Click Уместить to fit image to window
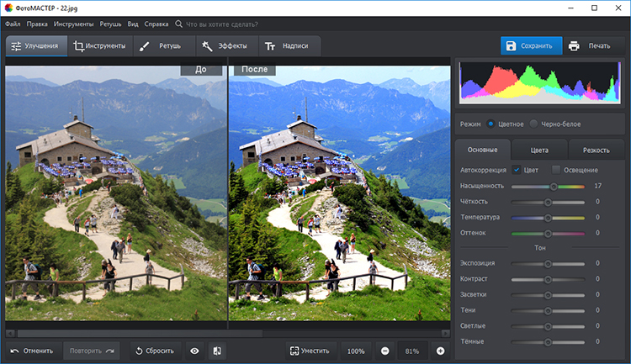 (x=309, y=351)
